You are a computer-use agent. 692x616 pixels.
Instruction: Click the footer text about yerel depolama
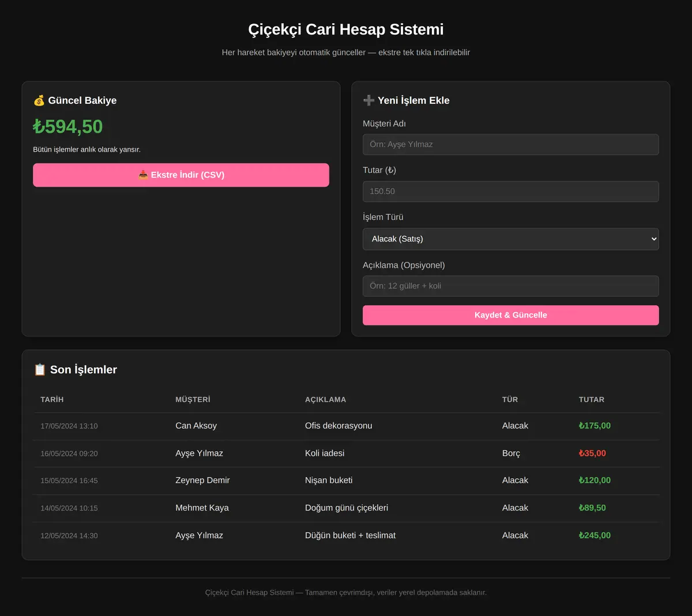[346, 592]
